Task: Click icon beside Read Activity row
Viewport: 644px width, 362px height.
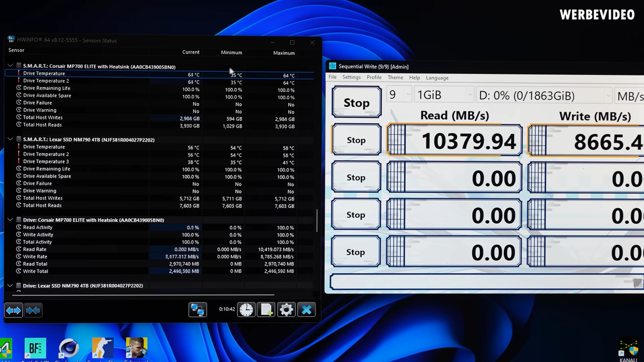Action: [19, 227]
